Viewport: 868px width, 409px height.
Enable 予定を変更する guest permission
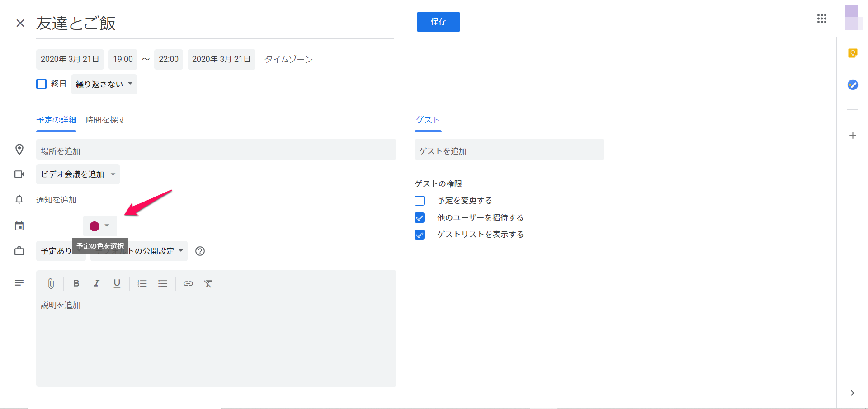[x=420, y=201]
